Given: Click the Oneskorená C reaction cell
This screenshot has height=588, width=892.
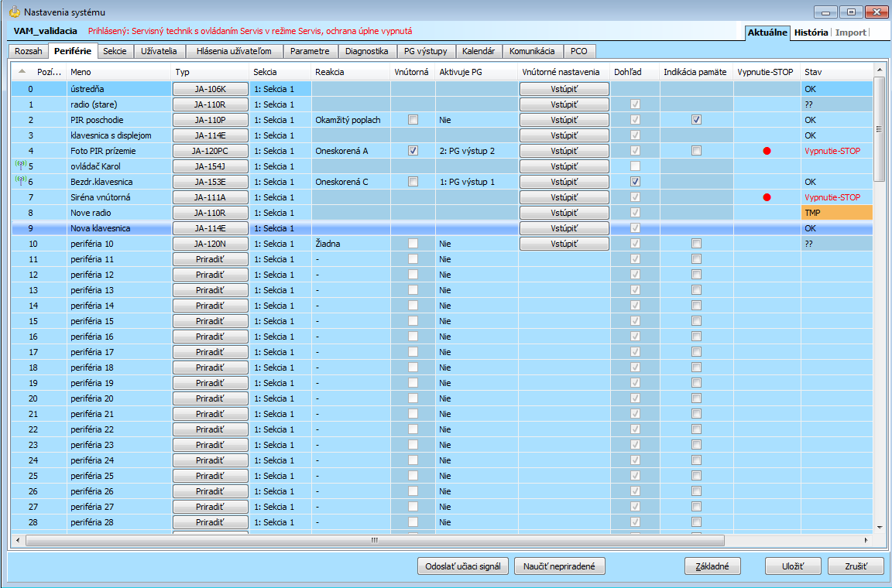Looking at the screenshot, I should [351, 182].
